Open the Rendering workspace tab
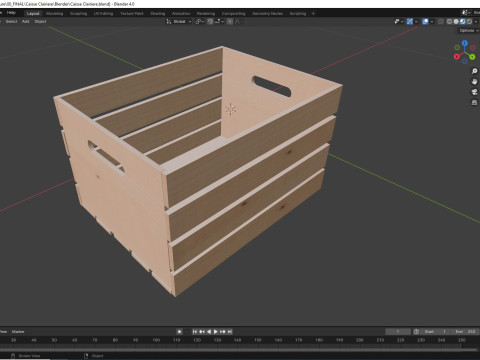Viewport: 480px width, 360px height. pos(206,13)
